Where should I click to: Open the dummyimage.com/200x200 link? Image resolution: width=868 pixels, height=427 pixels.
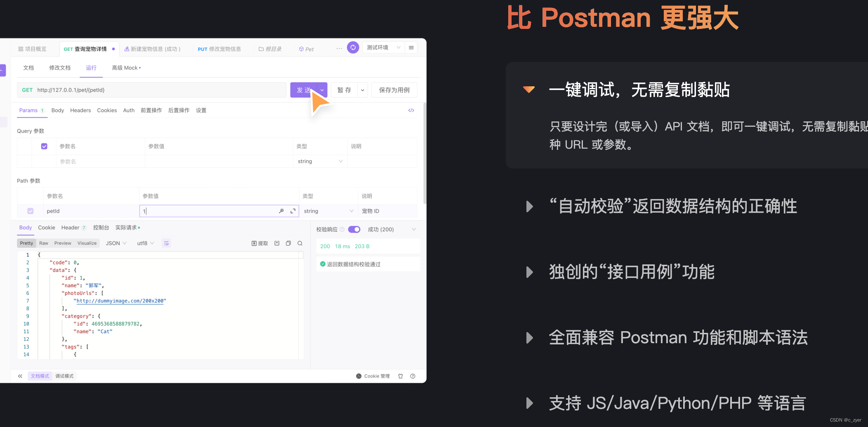pyautogui.click(x=120, y=301)
